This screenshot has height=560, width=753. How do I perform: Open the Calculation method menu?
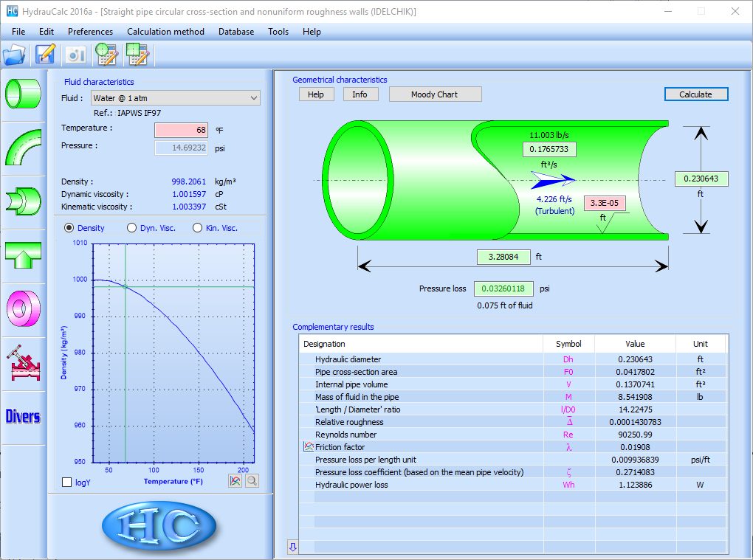coord(165,32)
